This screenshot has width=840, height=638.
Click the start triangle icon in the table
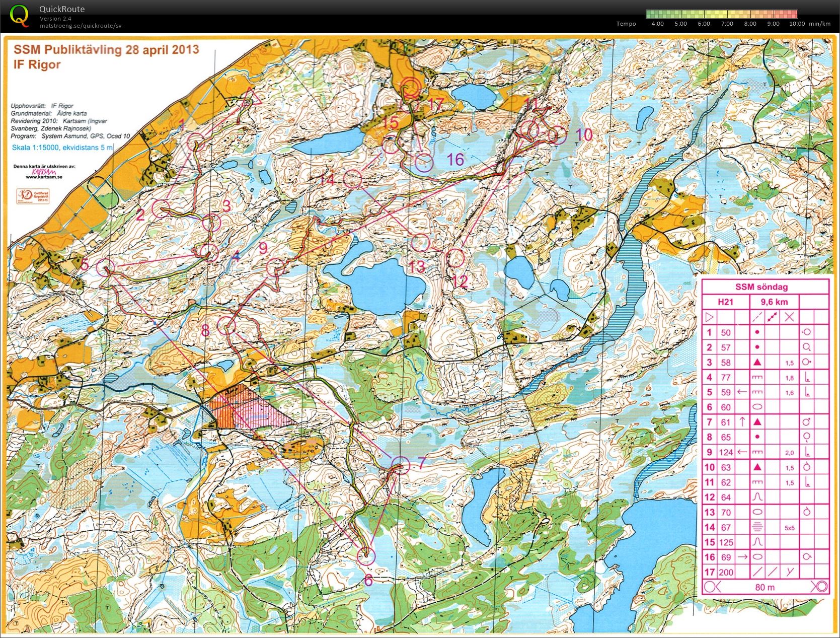click(710, 317)
